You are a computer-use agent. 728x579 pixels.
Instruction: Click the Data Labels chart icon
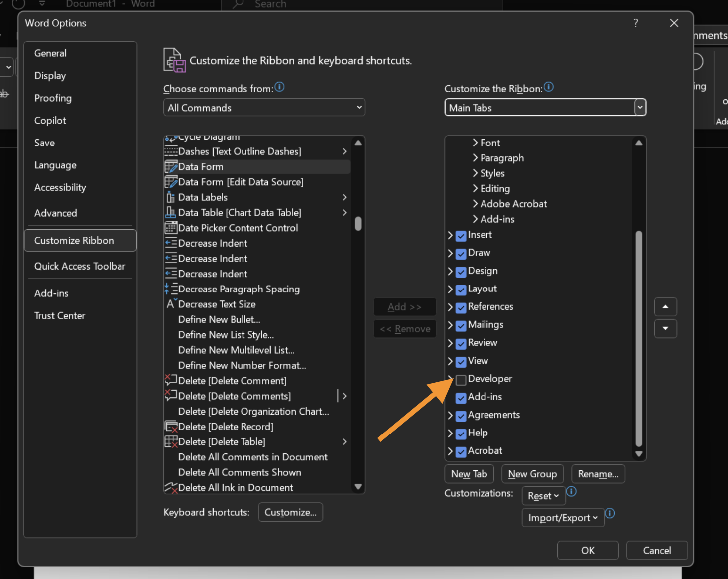click(170, 197)
